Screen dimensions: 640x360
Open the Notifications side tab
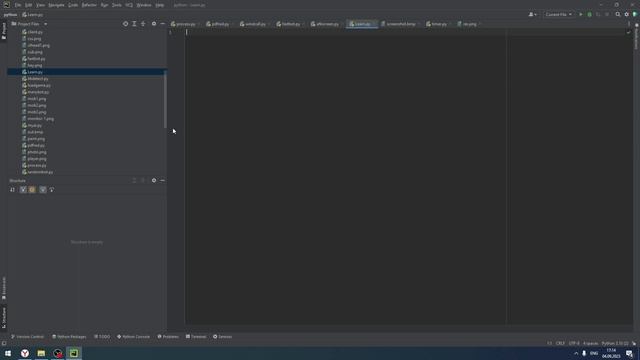pos(636,37)
